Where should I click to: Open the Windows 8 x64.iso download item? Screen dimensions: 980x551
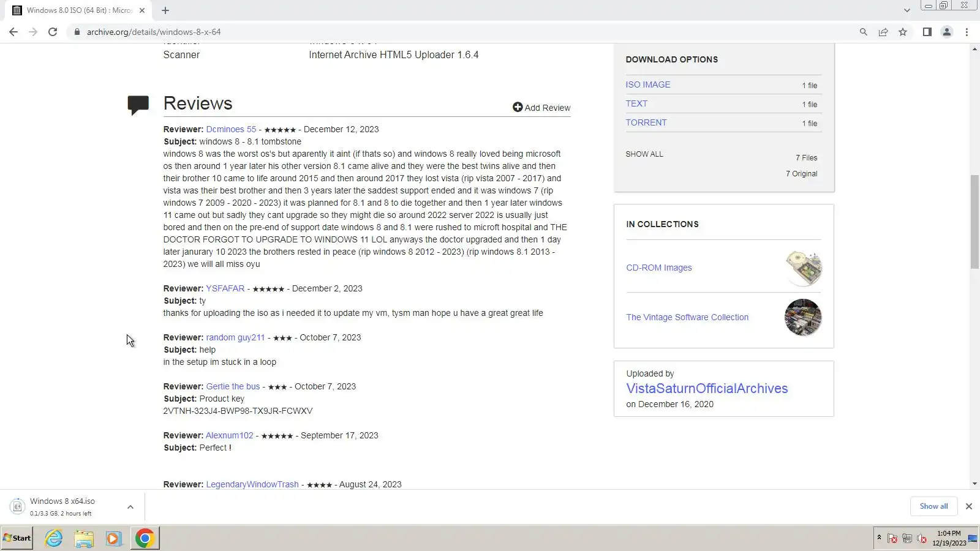63,507
